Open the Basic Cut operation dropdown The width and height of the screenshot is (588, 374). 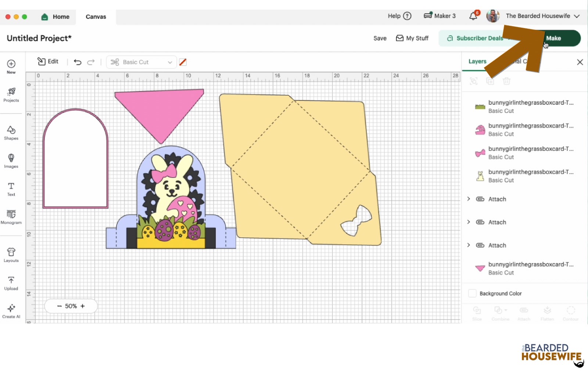click(141, 62)
